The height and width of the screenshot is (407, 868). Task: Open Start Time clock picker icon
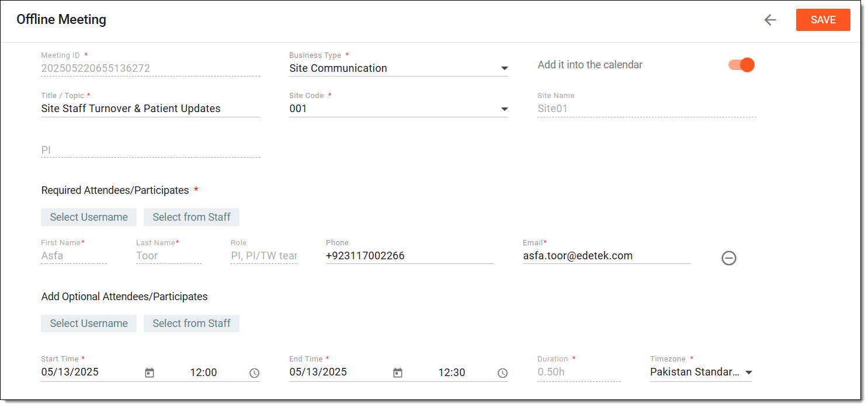(254, 373)
